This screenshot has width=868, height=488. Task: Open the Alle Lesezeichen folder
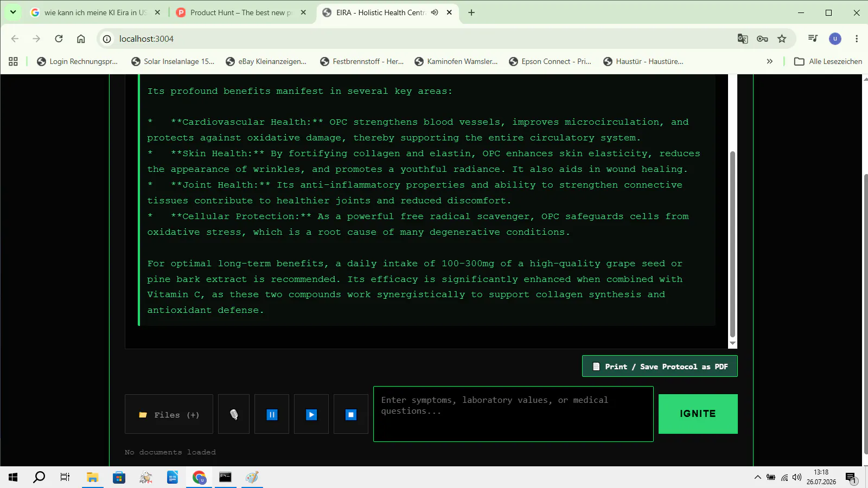(x=828, y=61)
